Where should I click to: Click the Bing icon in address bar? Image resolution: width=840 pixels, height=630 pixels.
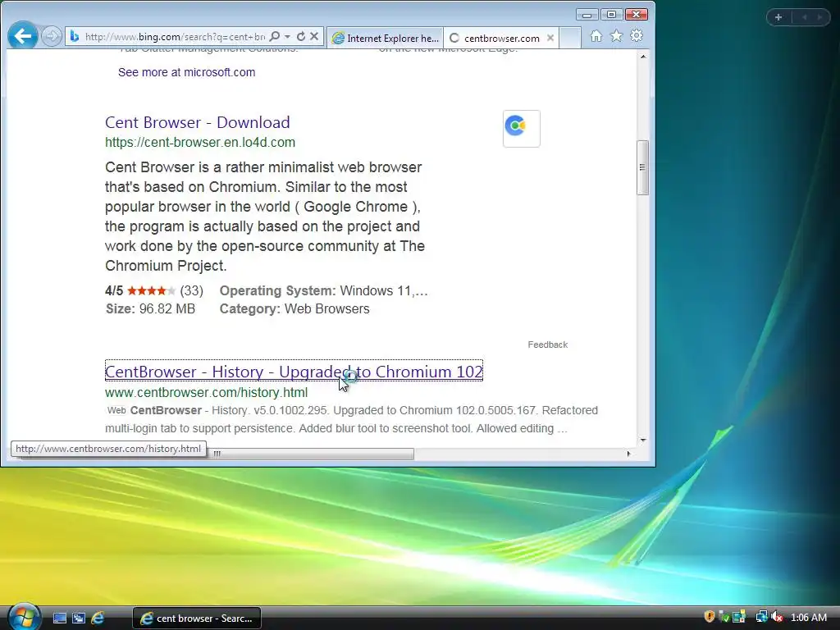coord(75,36)
